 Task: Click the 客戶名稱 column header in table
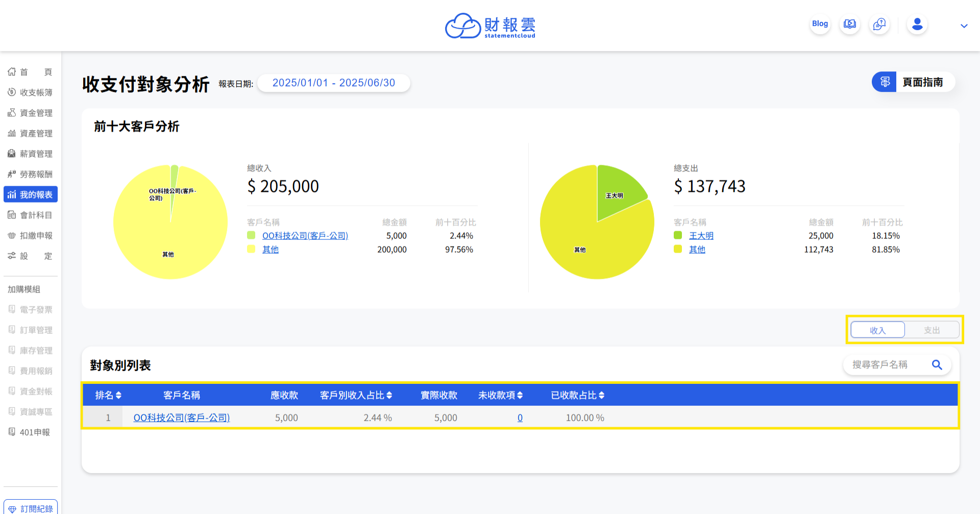182,395
